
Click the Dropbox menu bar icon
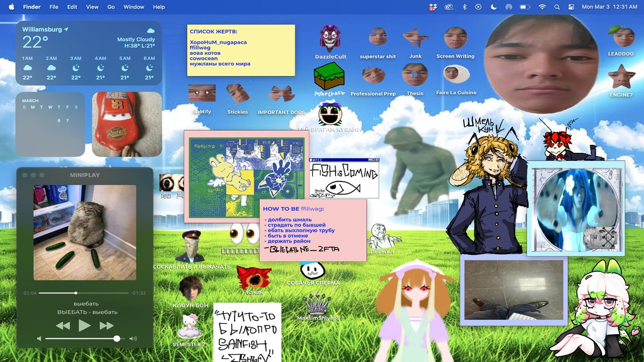433,7
